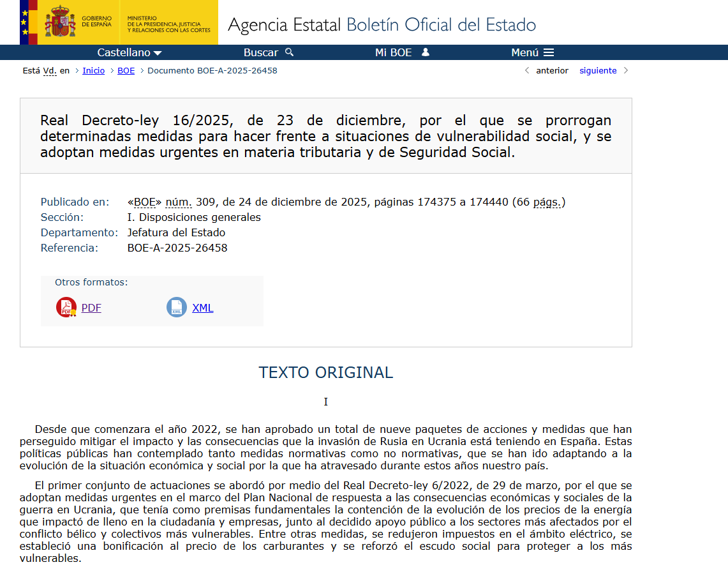Click the left chevron beside anterior
Screen dimensions: 728x567
[x=527, y=70]
